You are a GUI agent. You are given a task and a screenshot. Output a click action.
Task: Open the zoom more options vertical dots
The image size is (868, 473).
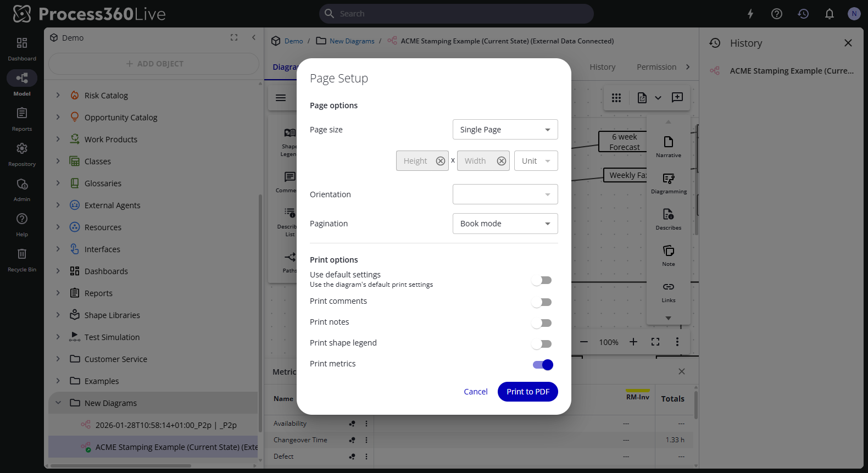[x=677, y=342]
